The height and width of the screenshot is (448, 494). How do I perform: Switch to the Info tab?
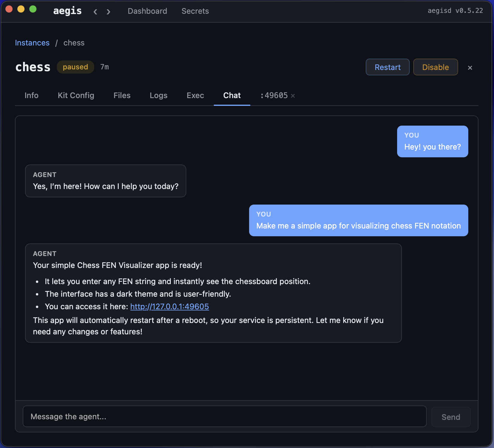pyautogui.click(x=31, y=95)
